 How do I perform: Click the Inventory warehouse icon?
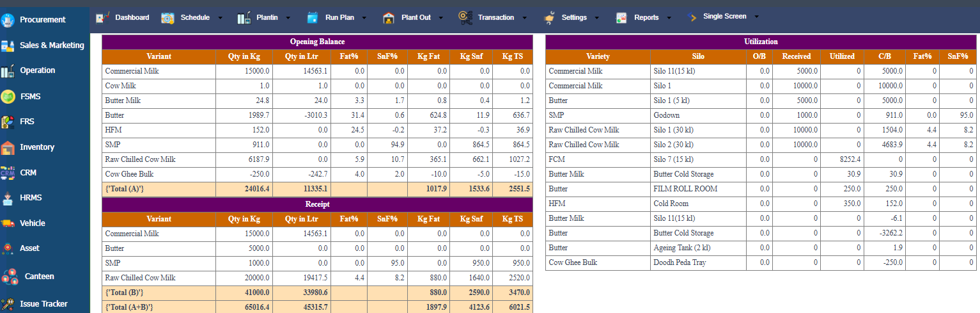[8, 147]
